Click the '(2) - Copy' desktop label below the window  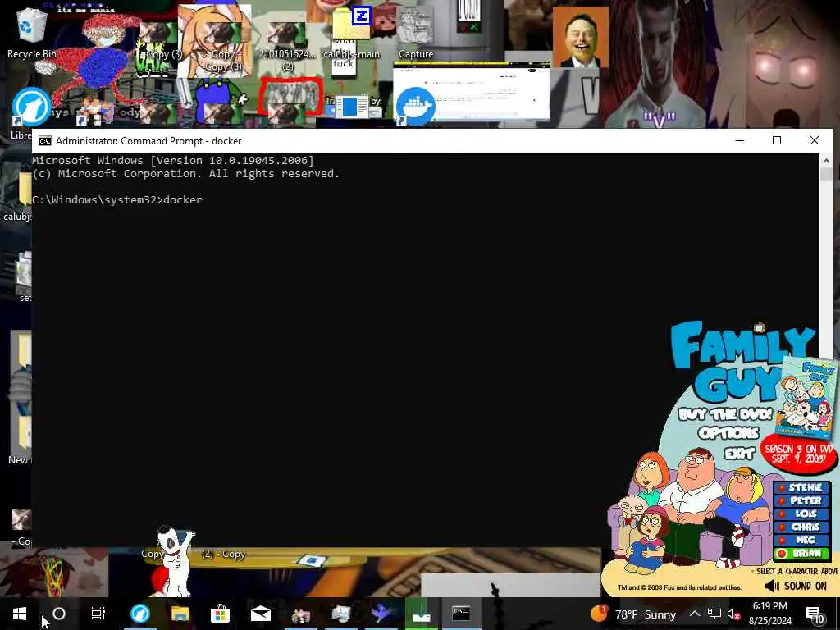224,554
